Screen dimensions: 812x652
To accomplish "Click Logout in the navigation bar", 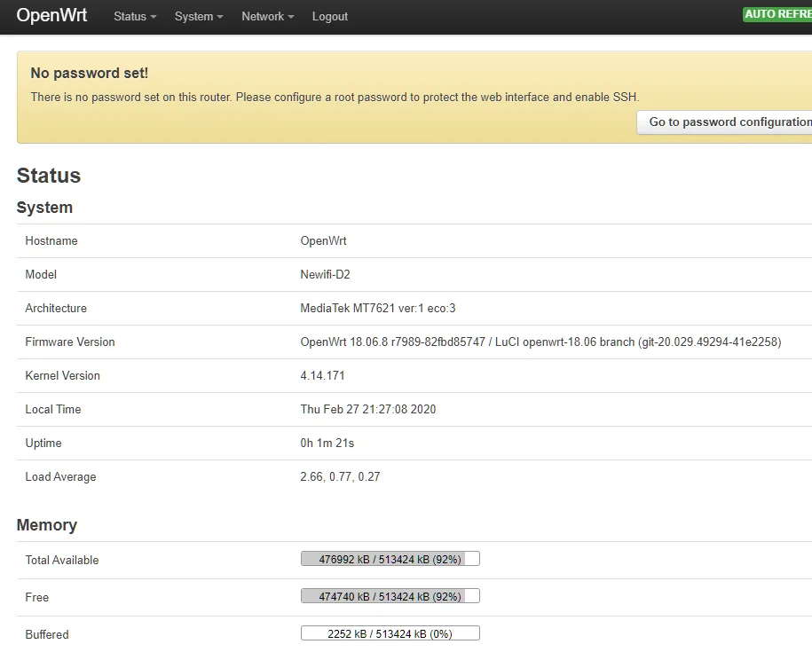I will [x=329, y=16].
